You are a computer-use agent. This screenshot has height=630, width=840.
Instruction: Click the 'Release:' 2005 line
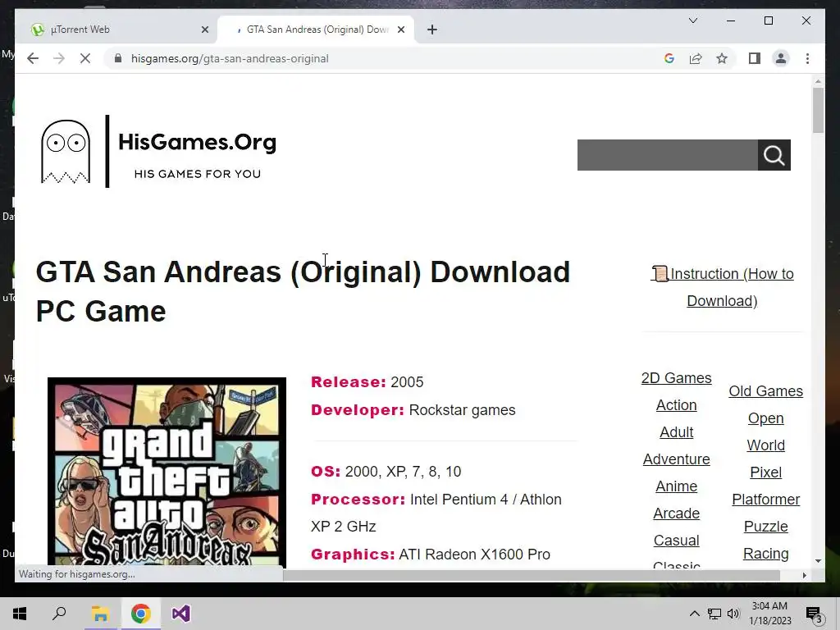(x=367, y=382)
